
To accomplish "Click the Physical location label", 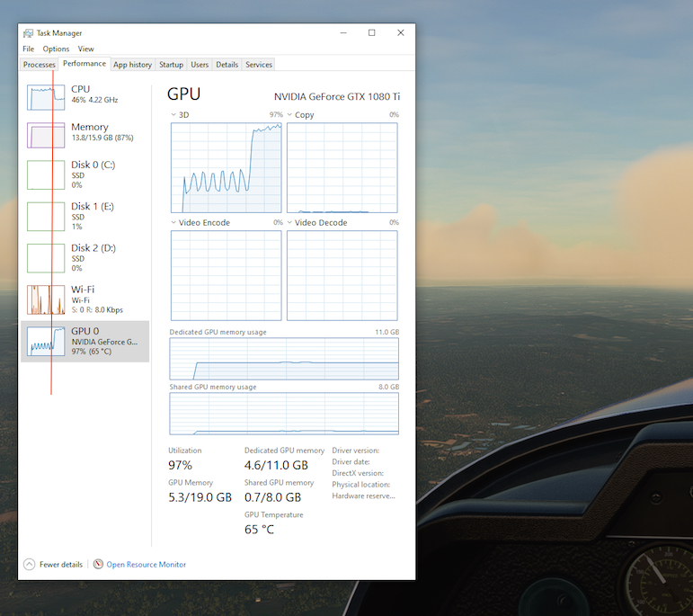I will click(x=361, y=485).
